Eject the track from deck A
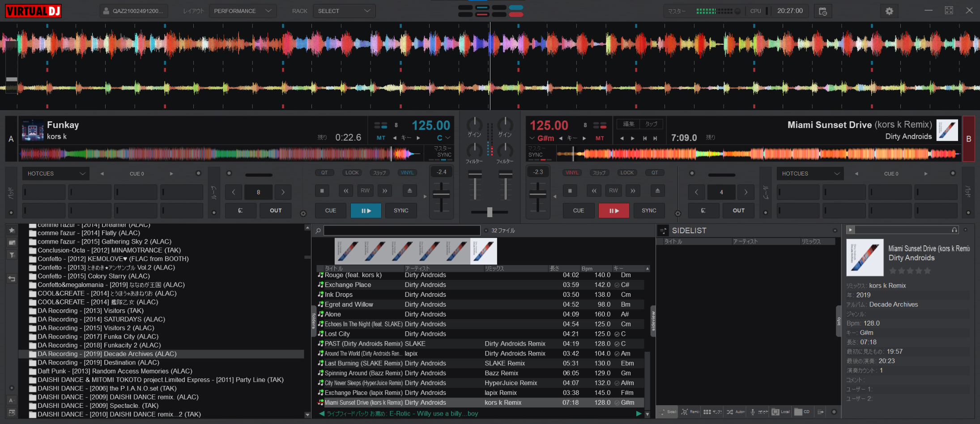This screenshot has width=980, height=424. click(409, 191)
